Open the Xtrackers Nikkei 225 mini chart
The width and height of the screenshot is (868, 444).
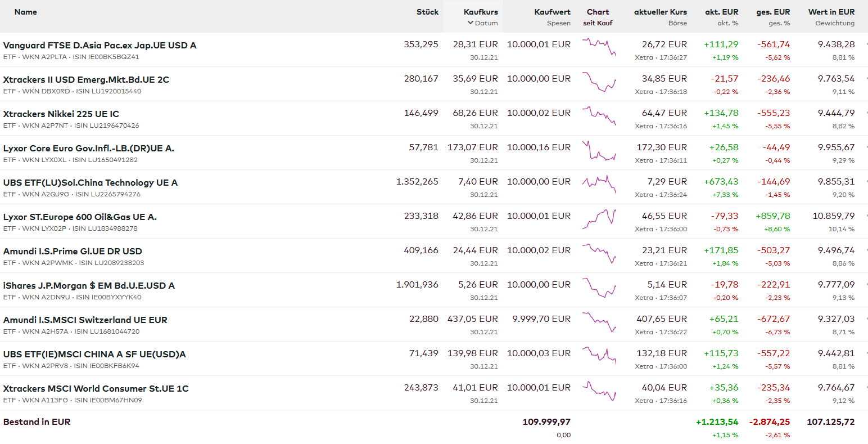599,116
